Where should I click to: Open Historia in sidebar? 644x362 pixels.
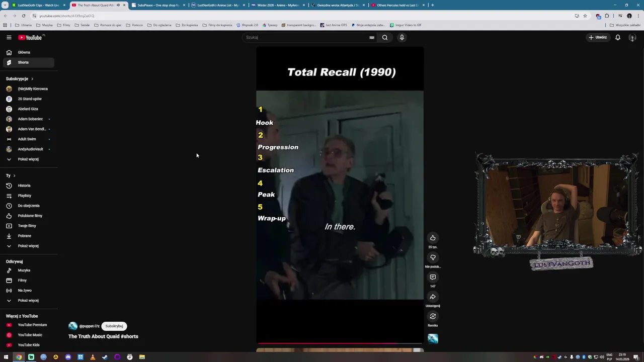pos(28,186)
